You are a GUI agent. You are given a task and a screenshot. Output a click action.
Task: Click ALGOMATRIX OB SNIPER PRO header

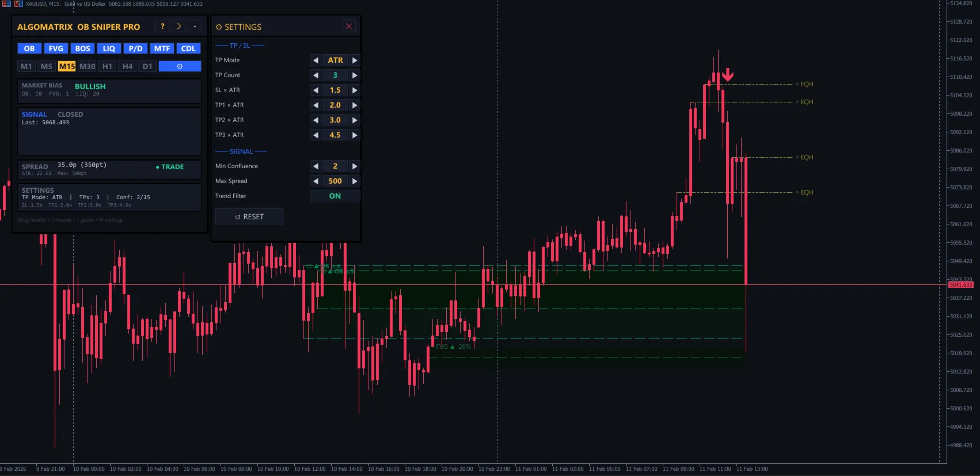[x=79, y=27]
